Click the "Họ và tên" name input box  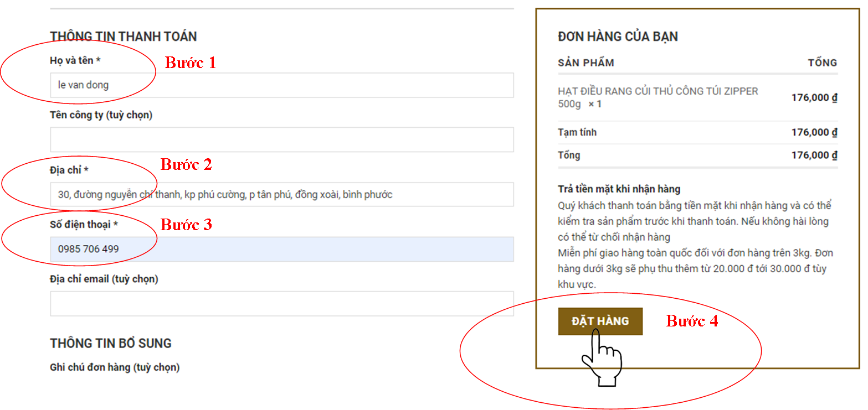pyautogui.click(x=281, y=85)
